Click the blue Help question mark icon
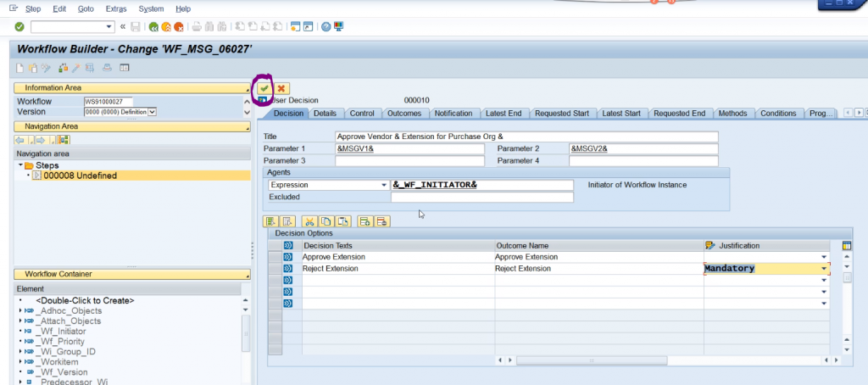This screenshot has height=385, width=868. point(326,26)
